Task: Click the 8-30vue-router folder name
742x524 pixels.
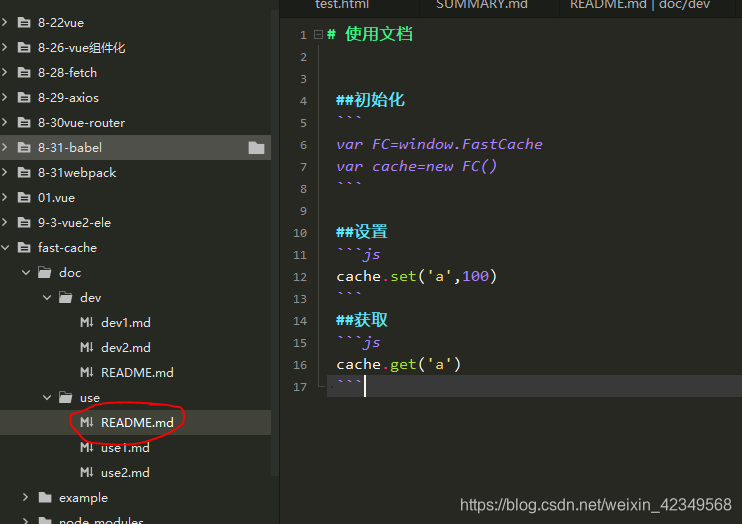Action: 81,123
